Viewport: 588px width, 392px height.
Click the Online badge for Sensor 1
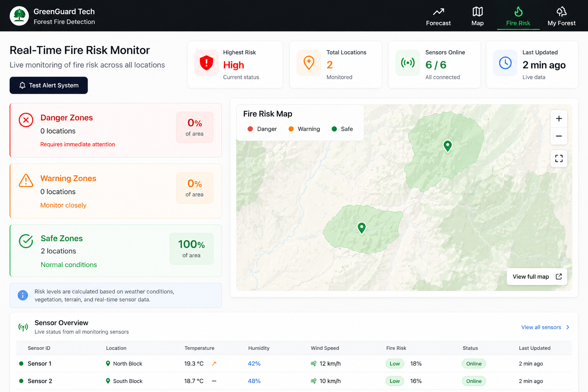[474, 364]
